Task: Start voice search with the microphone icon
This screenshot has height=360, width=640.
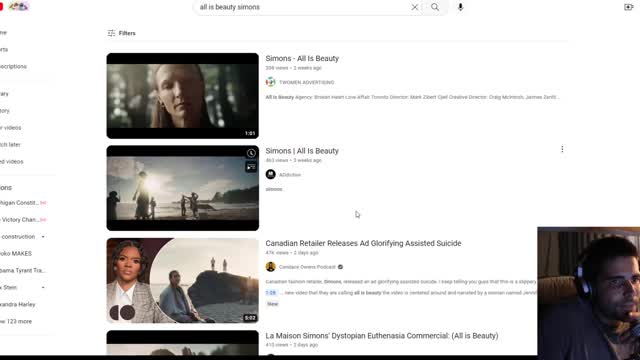Action: (460, 7)
